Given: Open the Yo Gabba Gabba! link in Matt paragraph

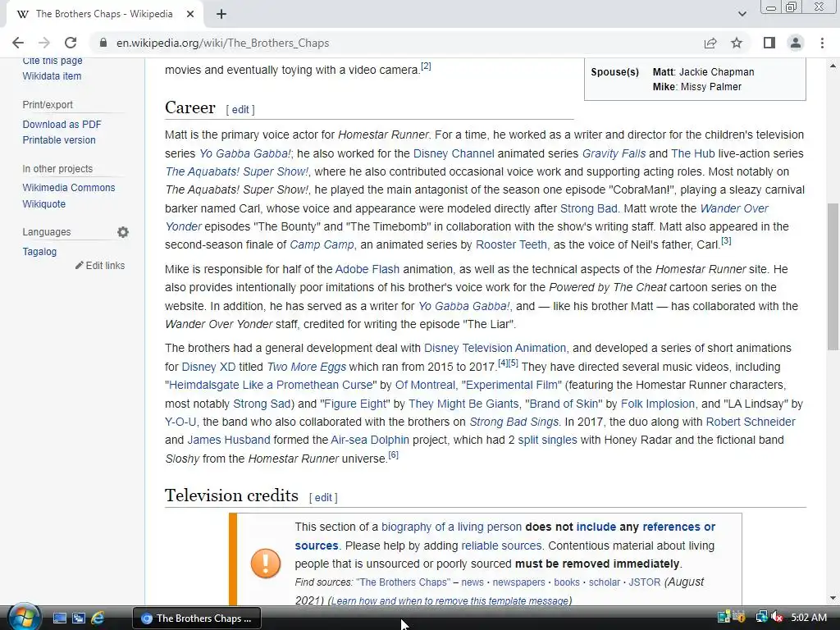Looking at the screenshot, I should (x=244, y=153).
